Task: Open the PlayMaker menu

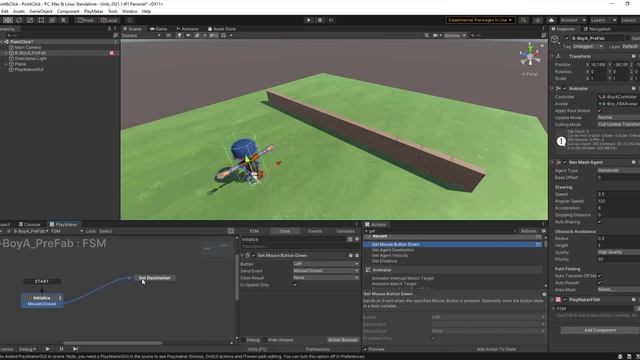Action: [93, 11]
